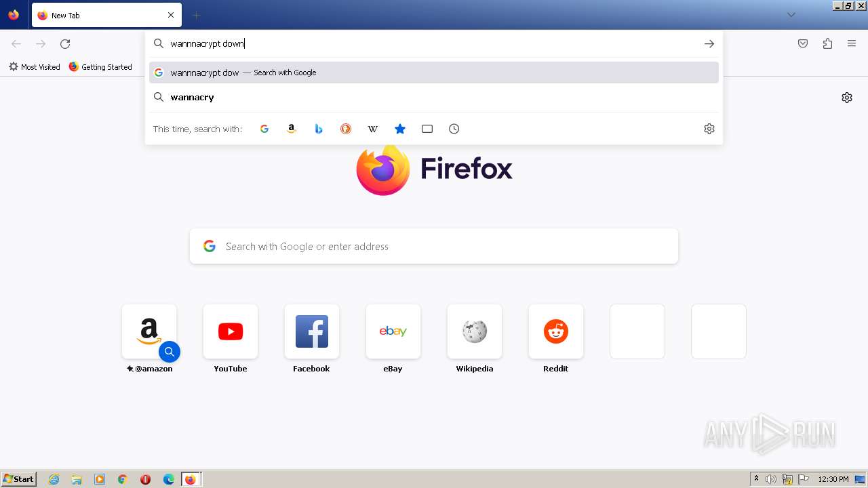The image size is (868, 488).
Task: Launch Internet Explorer from taskbar
Action: [x=54, y=479]
